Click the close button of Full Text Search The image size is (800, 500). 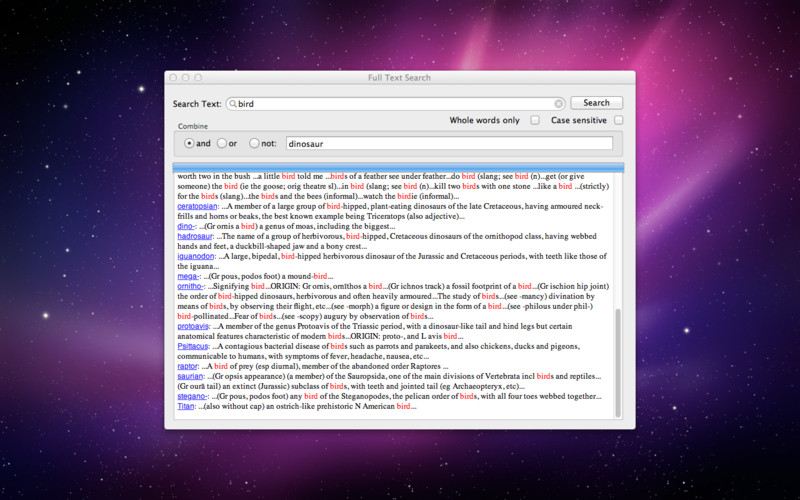tap(173, 78)
